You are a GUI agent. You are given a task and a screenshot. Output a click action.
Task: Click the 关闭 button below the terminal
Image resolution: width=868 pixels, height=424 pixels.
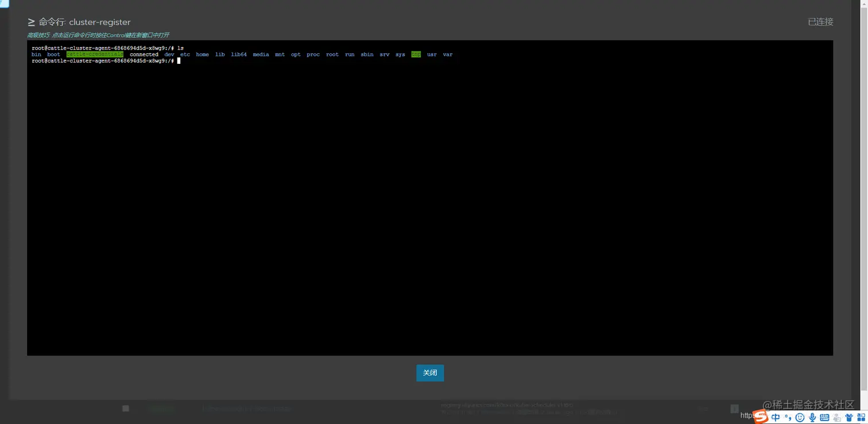(x=430, y=373)
